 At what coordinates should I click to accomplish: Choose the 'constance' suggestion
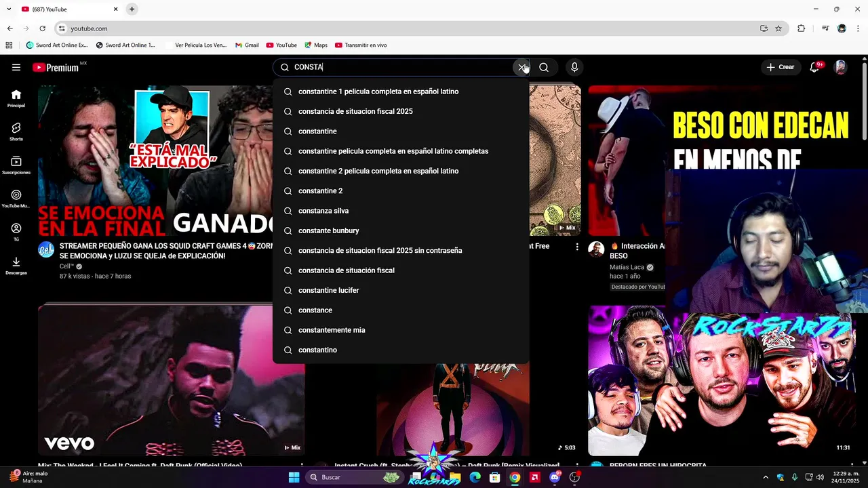(401, 310)
